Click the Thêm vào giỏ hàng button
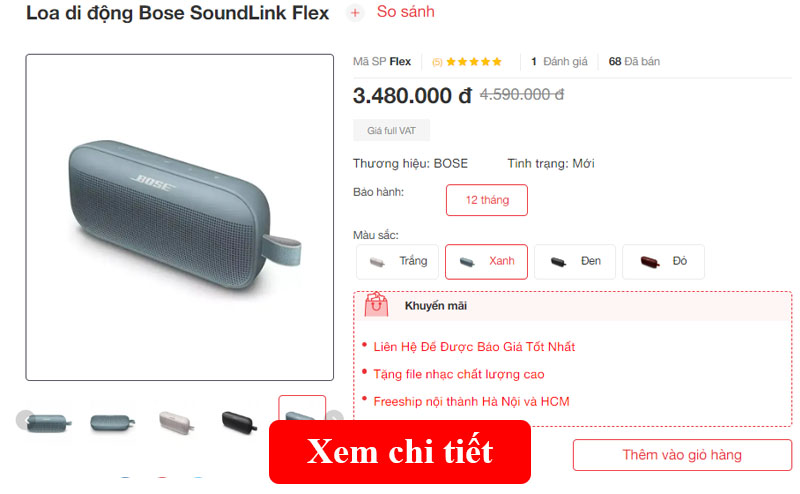Viewport: 800px width, 494px height. pos(682,455)
